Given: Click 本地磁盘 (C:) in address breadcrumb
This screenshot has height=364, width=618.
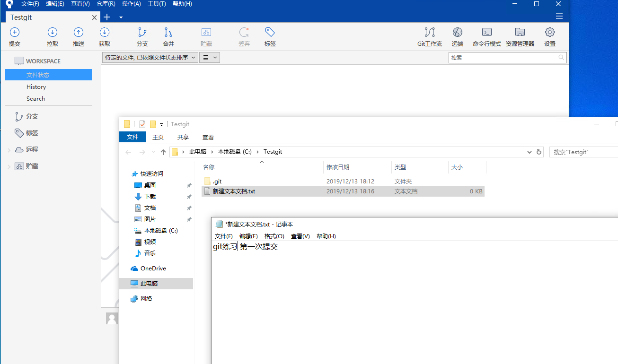Looking at the screenshot, I should [234, 152].
